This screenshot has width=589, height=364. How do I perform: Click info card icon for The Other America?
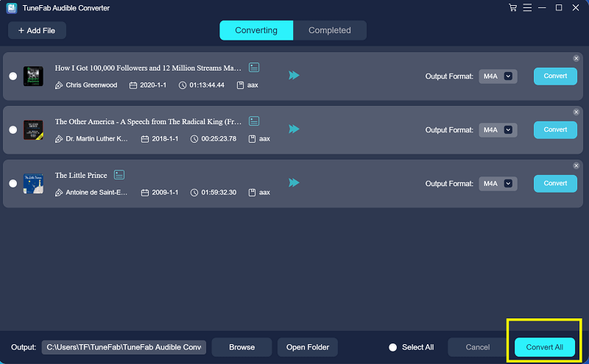255,121
